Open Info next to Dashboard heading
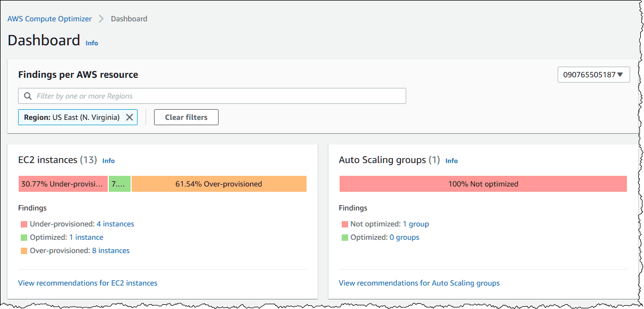644x309 pixels. pyautogui.click(x=92, y=43)
